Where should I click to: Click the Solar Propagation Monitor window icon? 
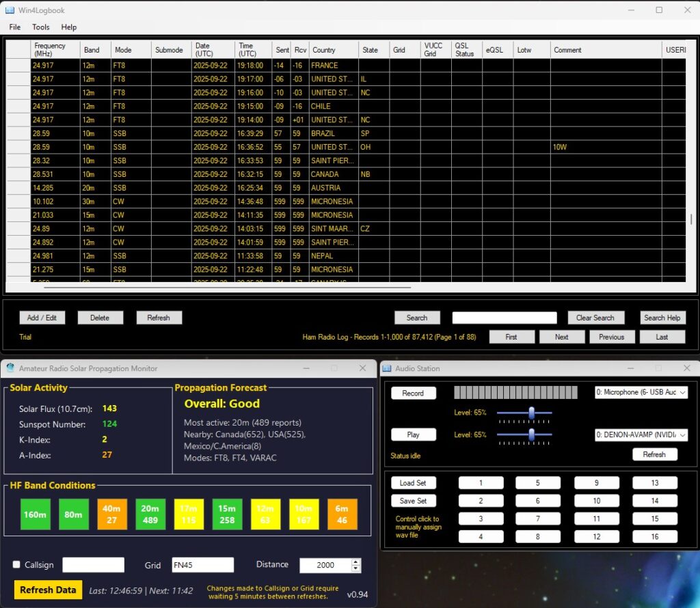pyautogui.click(x=10, y=368)
